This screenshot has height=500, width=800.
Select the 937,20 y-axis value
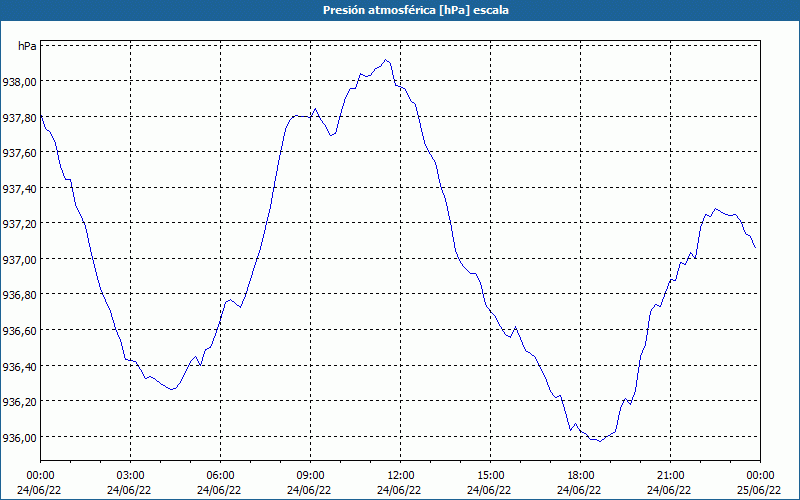coord(19,224)
